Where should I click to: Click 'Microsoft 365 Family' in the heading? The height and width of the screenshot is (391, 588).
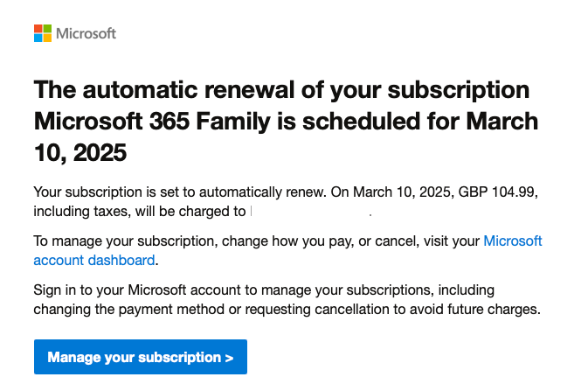(x=152, y=122)
